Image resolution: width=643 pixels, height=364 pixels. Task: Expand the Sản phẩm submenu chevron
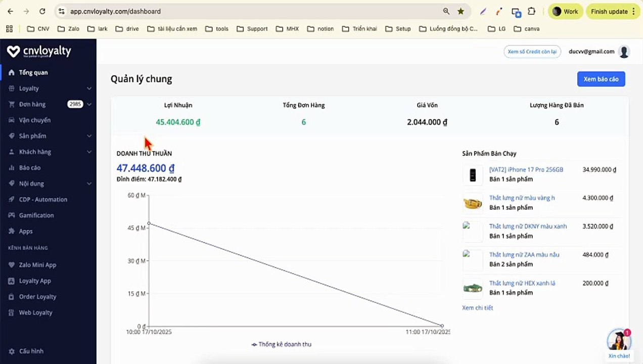(x=89, y=136)
